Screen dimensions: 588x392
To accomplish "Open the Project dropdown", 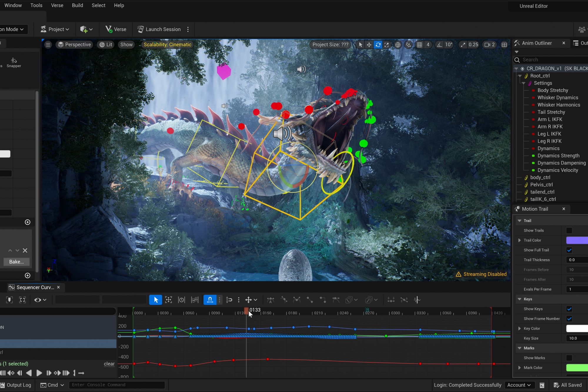I will point(55,29).
